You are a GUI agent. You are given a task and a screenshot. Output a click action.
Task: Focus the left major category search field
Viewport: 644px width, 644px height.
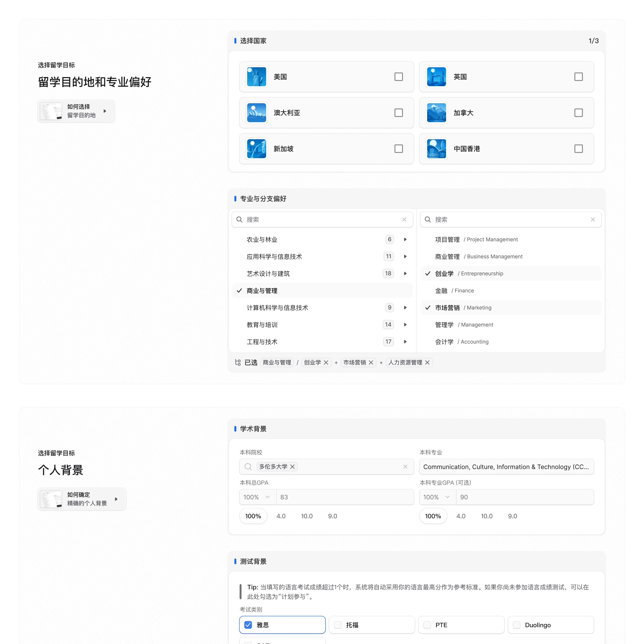pyautogui.click(x=322, y=219)
